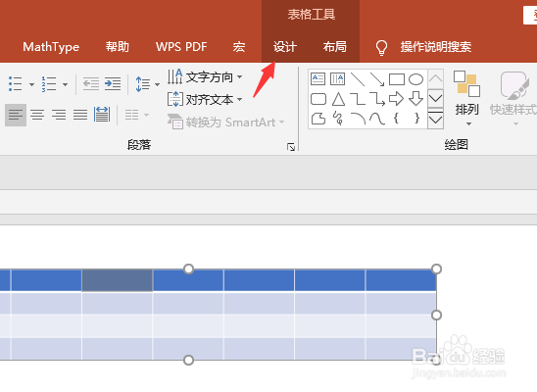Screen dimensions: 537x392
Task: Apply numbered list formatting
Action: [49, 84]
